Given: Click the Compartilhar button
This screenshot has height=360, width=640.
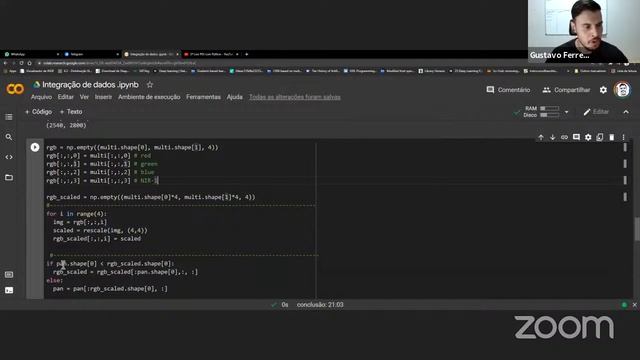Looking at the screenshot, I should pyautogui.click(x=566, y=90).
